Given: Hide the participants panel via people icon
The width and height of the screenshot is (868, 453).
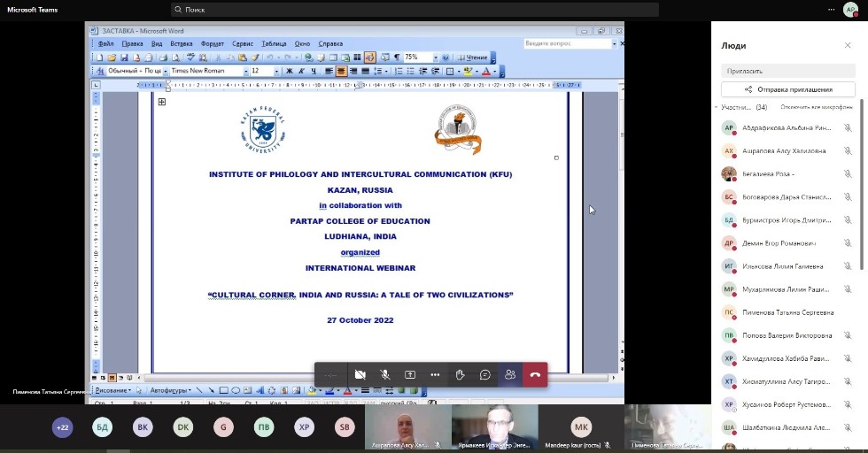Looking at the screenshot, I should point(510,375).
